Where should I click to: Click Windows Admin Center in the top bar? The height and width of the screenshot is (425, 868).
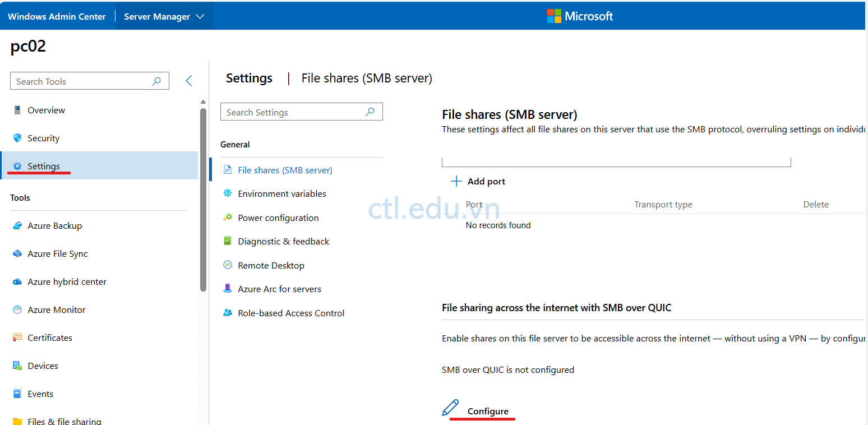pyautogui.click(x=56, y=16)
